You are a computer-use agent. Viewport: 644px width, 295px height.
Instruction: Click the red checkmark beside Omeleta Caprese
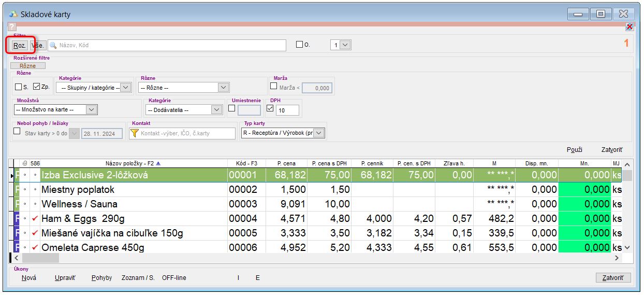click(x=35, y=248)
